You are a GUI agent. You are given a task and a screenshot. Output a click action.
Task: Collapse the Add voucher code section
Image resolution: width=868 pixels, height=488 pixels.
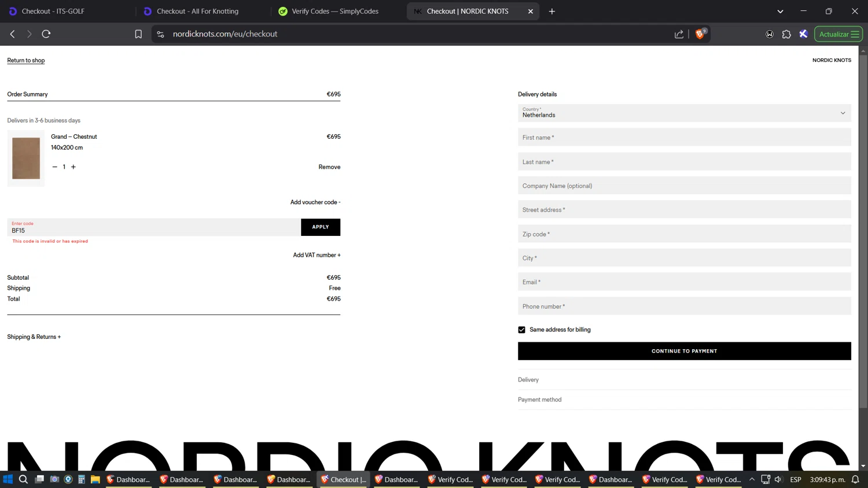click(315, 202)
